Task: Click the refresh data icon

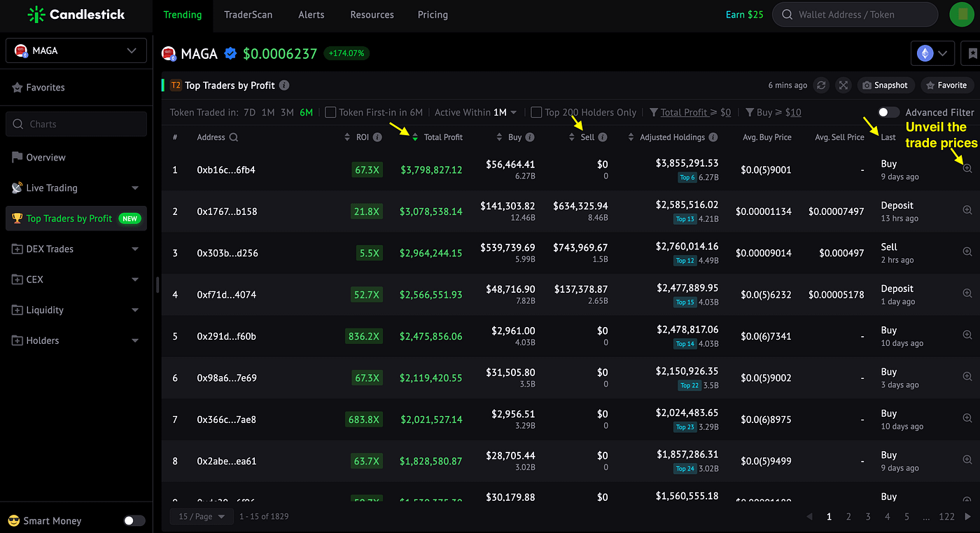Action: pos(822,85)
